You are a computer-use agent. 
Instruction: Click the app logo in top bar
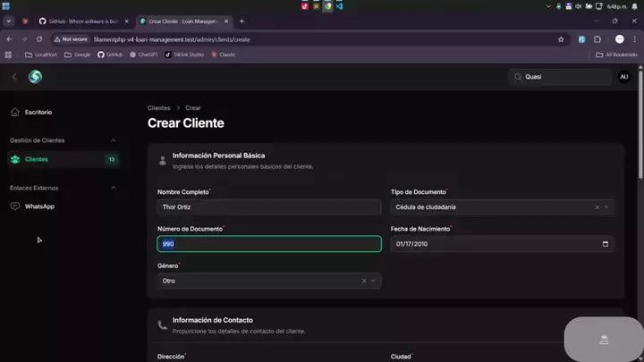(35, 77)
